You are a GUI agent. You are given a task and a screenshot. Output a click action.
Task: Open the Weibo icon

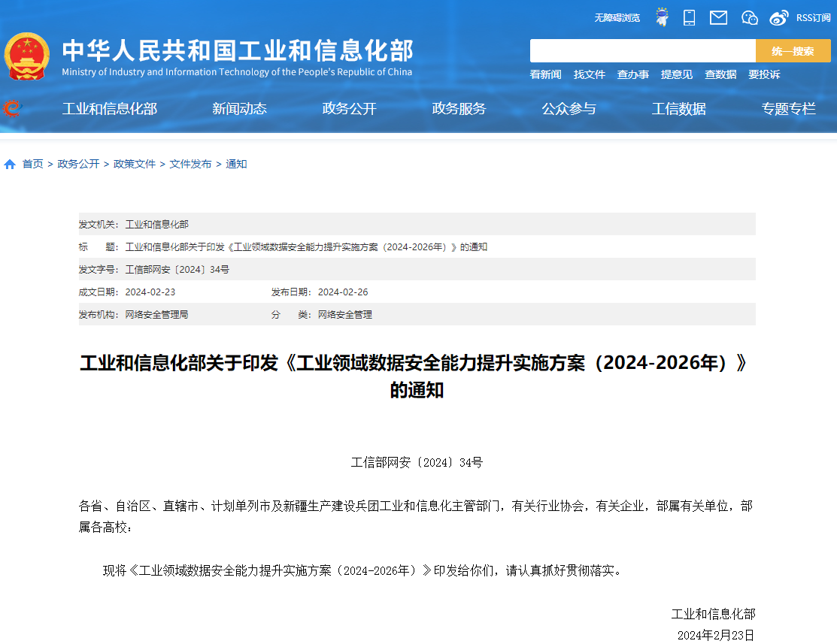tap(779, 18)
